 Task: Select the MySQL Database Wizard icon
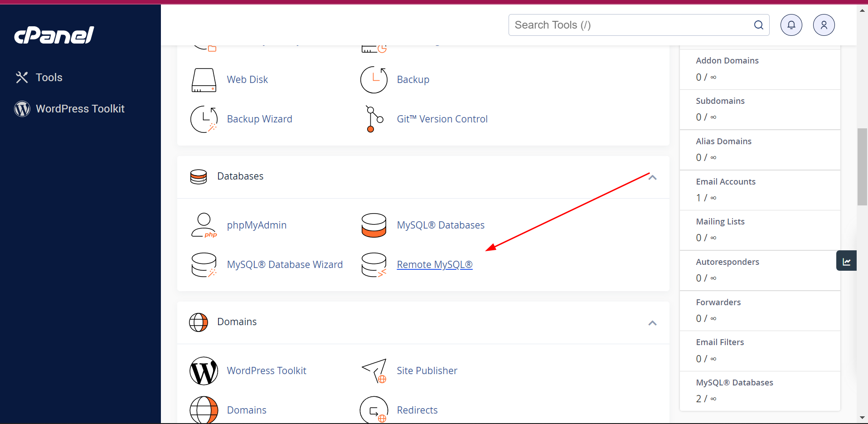click(x=204, y=264)
